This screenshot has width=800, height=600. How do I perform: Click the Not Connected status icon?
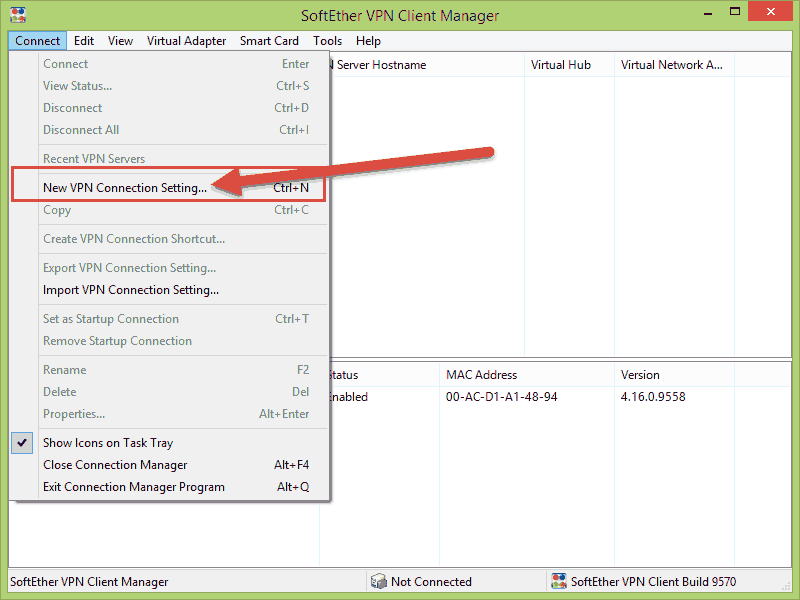[x=379, y=581]
